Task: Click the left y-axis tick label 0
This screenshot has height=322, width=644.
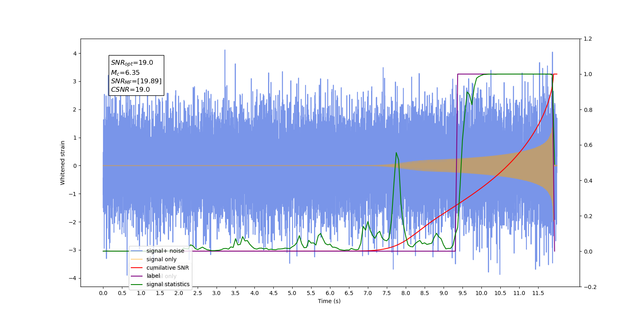Action: [x=74, y=166]
